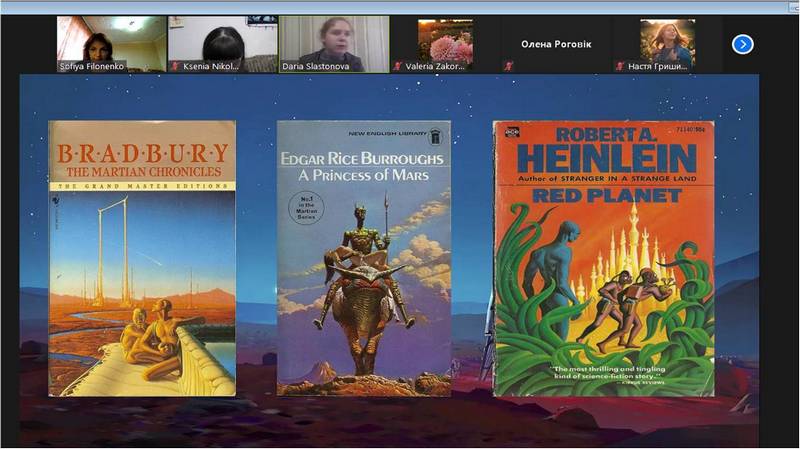This screenshot has width=800, height=449.
Task: Click 'No.1 in the Martian Series' badge
Action: pos(306,208)
